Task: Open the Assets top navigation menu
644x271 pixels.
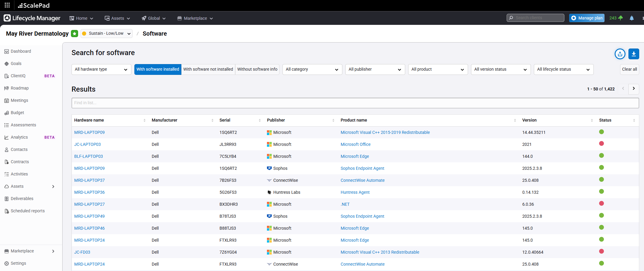Action: tap(117, 18)
